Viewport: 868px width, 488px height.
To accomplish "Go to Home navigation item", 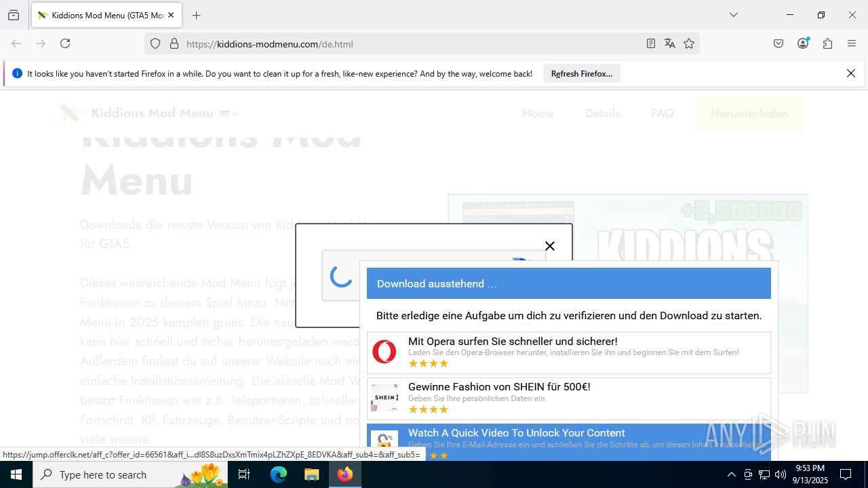I will (x=538, y=114).
